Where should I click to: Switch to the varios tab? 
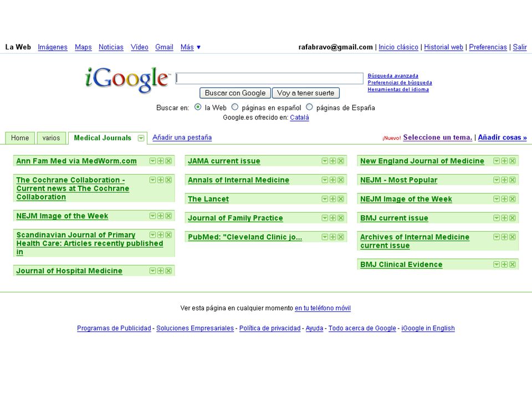tap(51, 138)
